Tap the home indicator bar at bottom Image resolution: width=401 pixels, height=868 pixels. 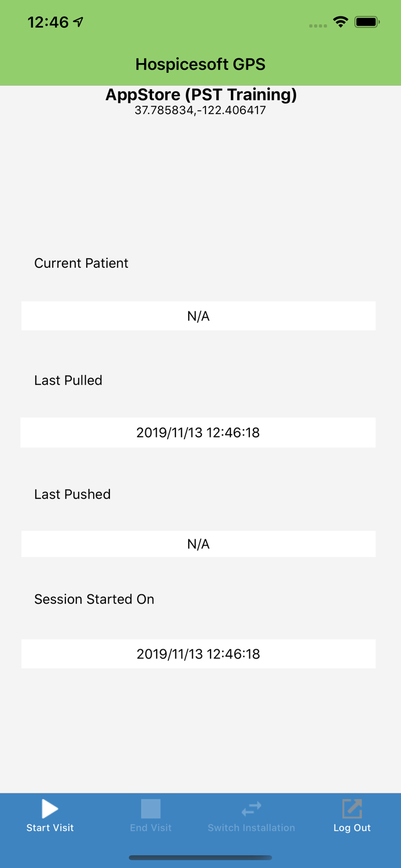coord(200,858)
